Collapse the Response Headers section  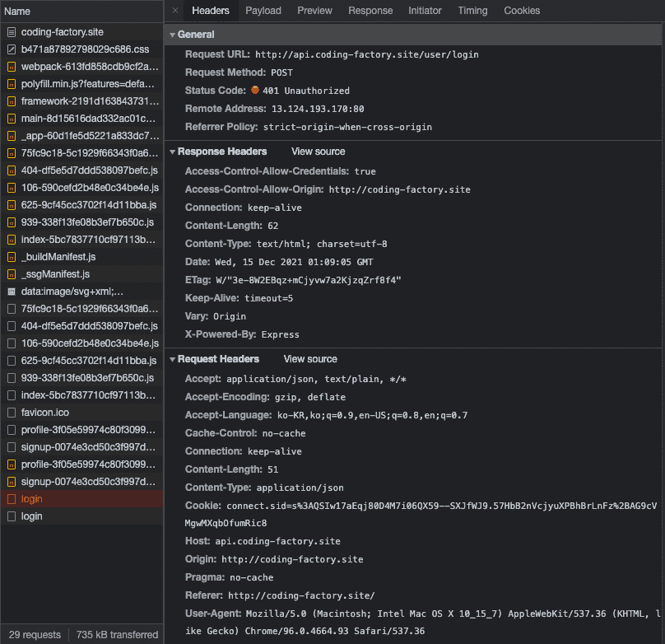172,152
